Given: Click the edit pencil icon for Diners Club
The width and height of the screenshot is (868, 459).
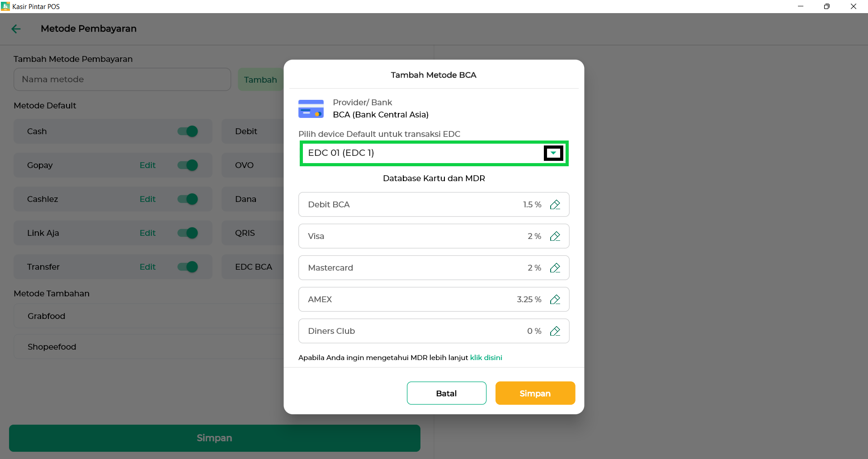Looking at the screenshot, I should coord(555,331).
